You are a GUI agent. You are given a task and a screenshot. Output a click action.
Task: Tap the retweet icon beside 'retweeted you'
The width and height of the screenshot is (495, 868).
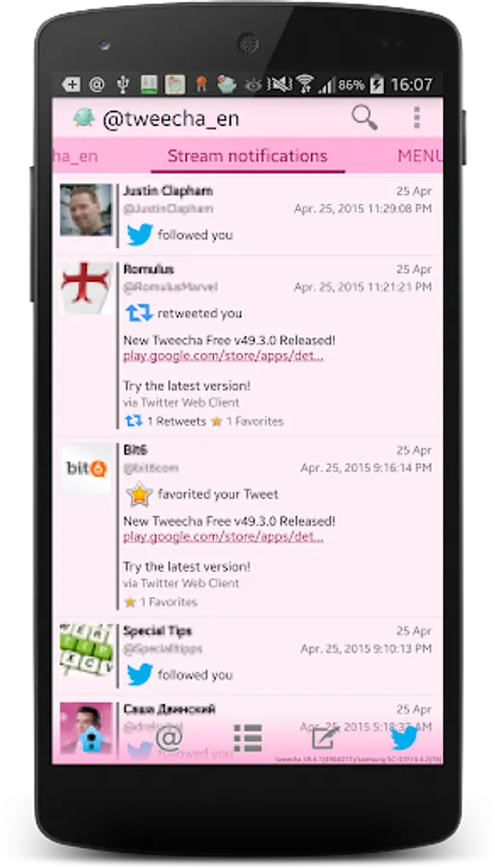pos(139,312)
